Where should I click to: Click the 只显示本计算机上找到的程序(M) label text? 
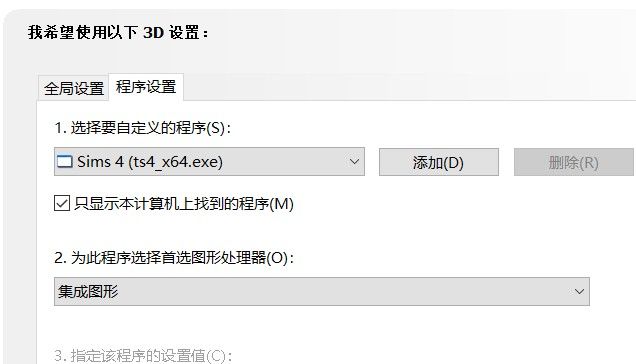pyautogui.click(x=184, y=204)
